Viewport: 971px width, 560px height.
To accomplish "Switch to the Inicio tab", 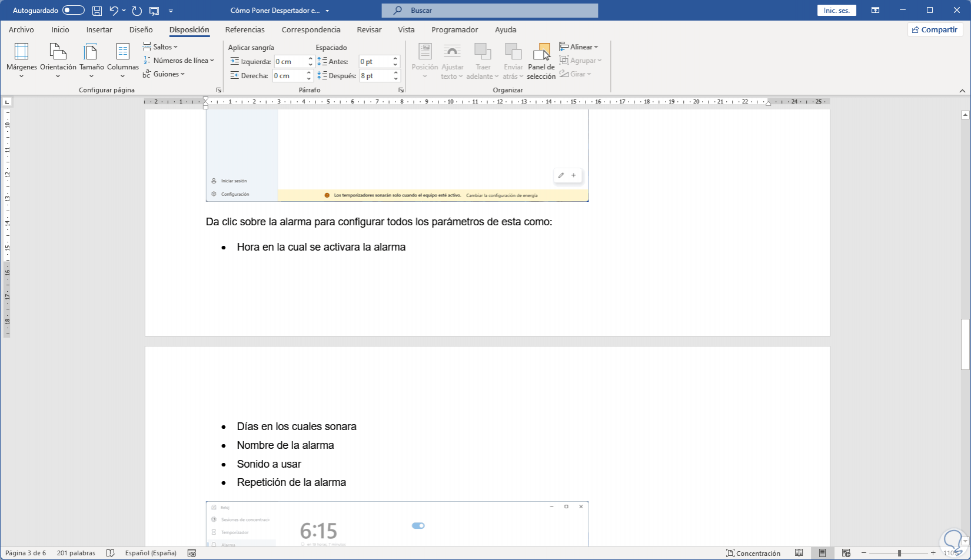I will [x=60, y=29].
